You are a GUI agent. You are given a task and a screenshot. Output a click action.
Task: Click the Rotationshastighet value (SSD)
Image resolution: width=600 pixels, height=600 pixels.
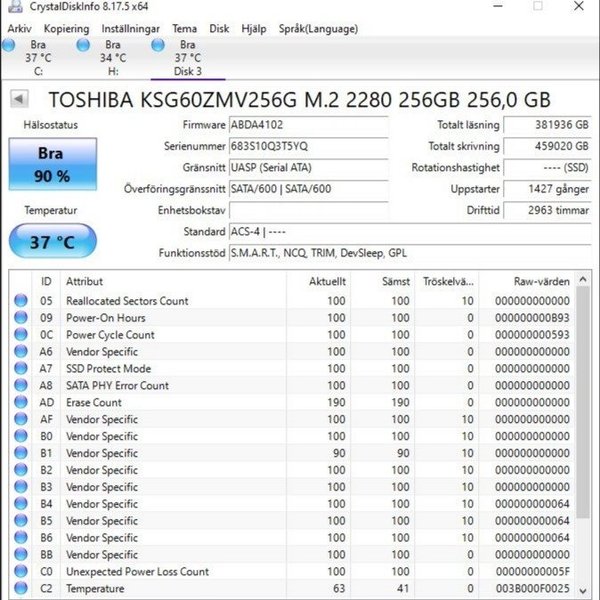click(548, 168)
